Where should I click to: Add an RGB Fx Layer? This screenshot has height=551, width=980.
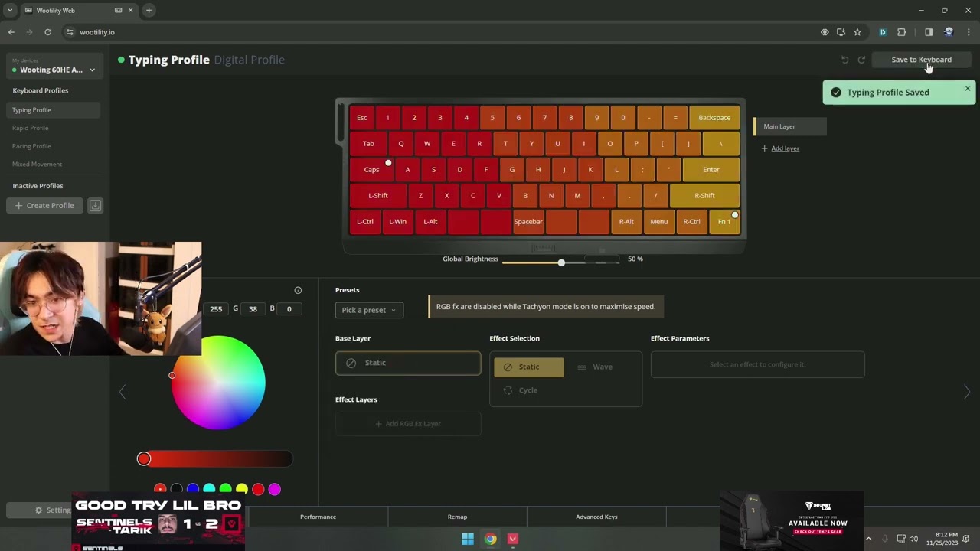click(408, 424)
